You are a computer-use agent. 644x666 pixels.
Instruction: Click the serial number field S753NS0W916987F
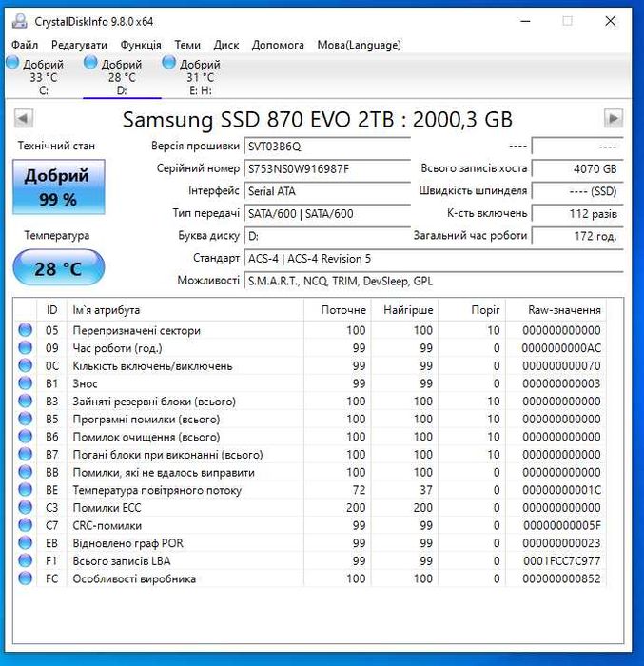327,169
